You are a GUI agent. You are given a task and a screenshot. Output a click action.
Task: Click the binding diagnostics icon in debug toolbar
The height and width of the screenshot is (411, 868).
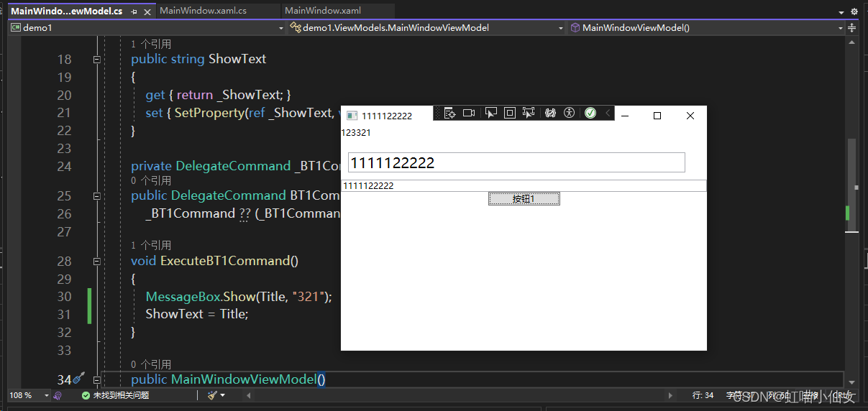click(551, 113)
